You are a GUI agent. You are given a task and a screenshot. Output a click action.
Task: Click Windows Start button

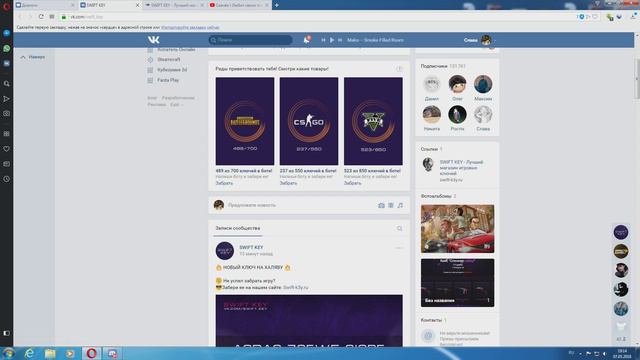8,353
